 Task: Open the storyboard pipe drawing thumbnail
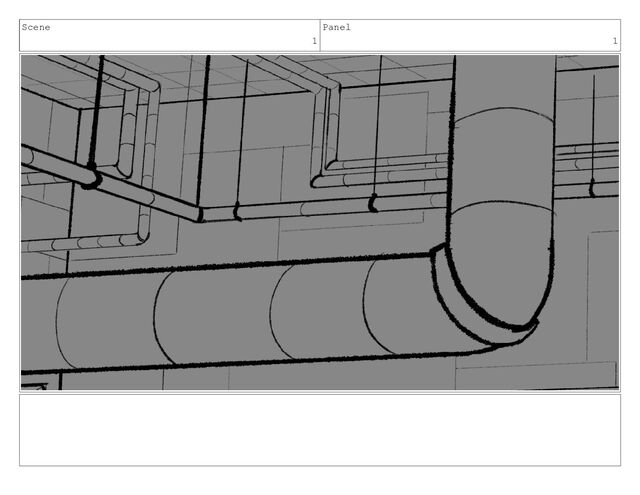coord(320,222)
